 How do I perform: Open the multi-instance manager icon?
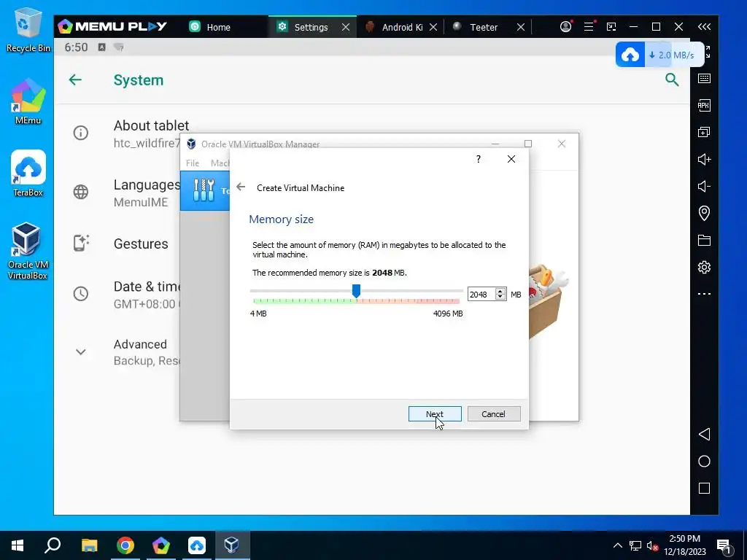point(704,132)
